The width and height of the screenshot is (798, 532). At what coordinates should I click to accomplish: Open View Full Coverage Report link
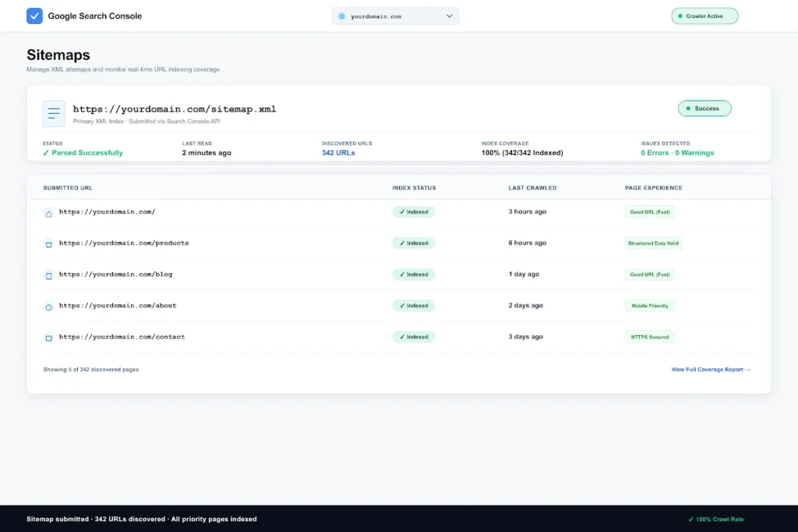(x=711, y=370)
